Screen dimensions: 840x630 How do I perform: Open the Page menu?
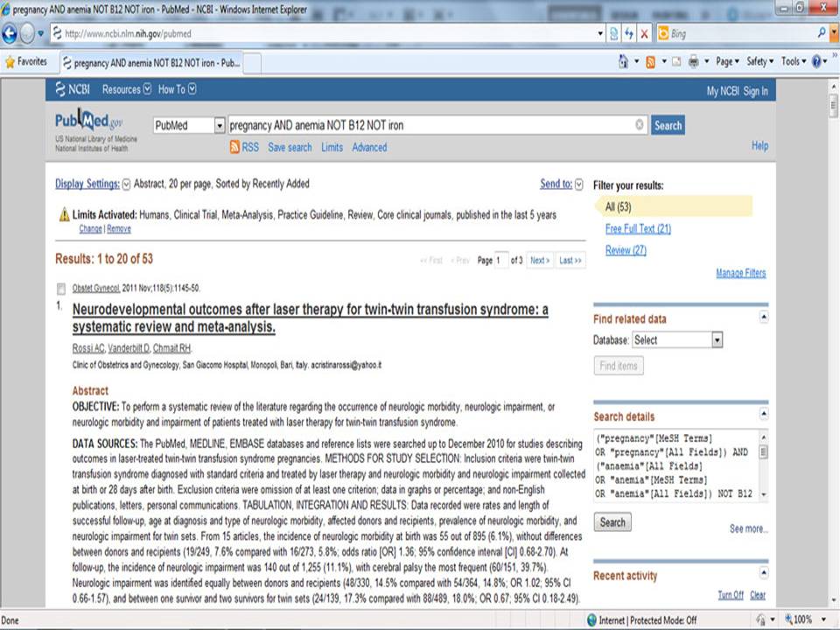point(727,61)
